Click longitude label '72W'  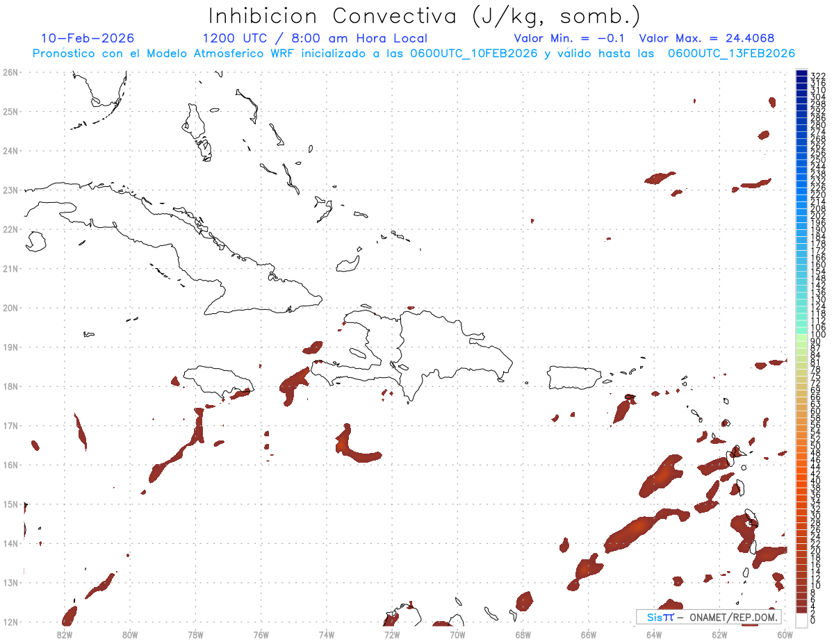coord(392,634)
